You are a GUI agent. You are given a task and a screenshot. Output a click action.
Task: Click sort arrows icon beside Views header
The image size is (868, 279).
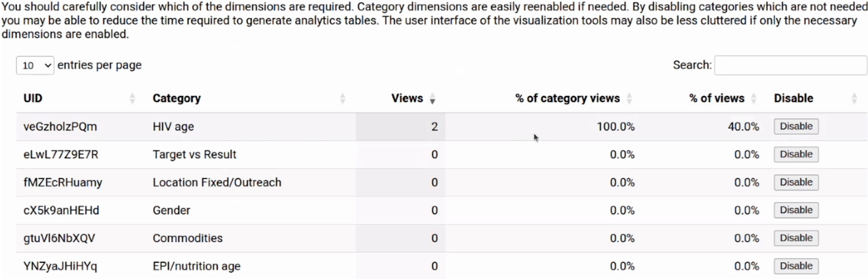coord(432,99)
